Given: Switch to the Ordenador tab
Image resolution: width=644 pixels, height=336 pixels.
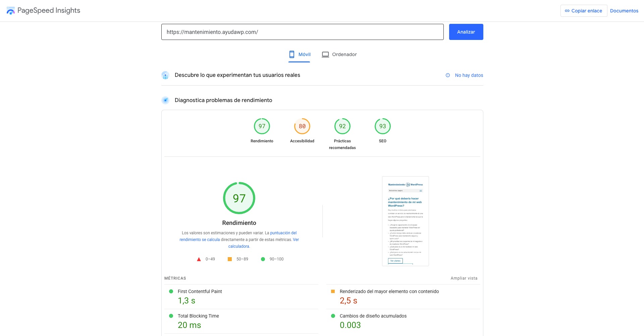Looking at the screenshot, I should pyautogui.click(x=339, y=54).
